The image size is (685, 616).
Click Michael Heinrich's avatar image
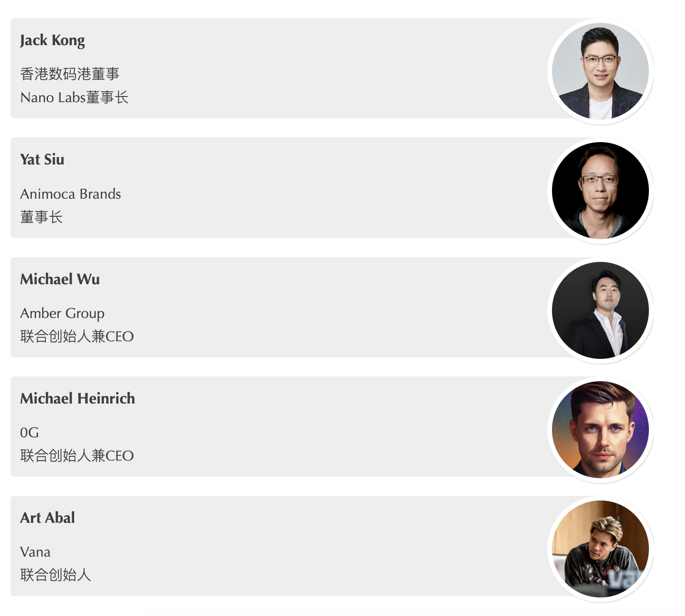(x=600, y=429)
